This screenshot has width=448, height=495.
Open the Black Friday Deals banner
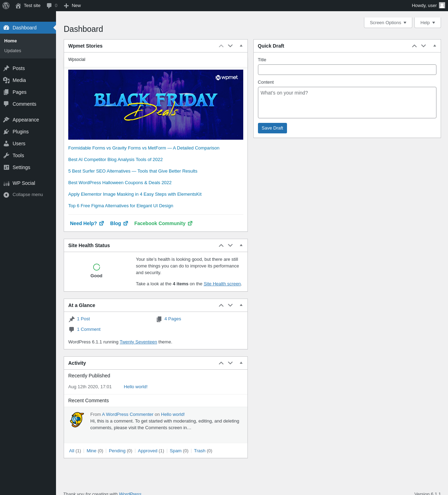coord(156,105)
